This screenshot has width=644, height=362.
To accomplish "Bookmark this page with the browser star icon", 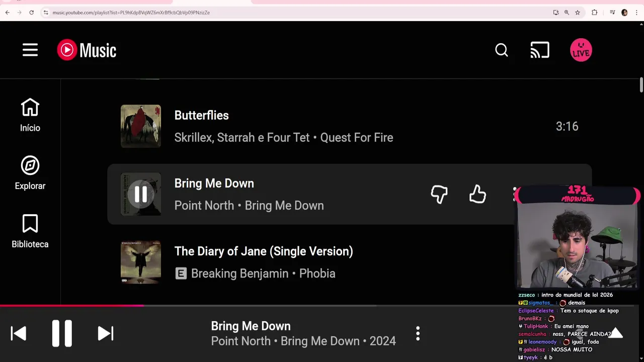I will point(578,13).
